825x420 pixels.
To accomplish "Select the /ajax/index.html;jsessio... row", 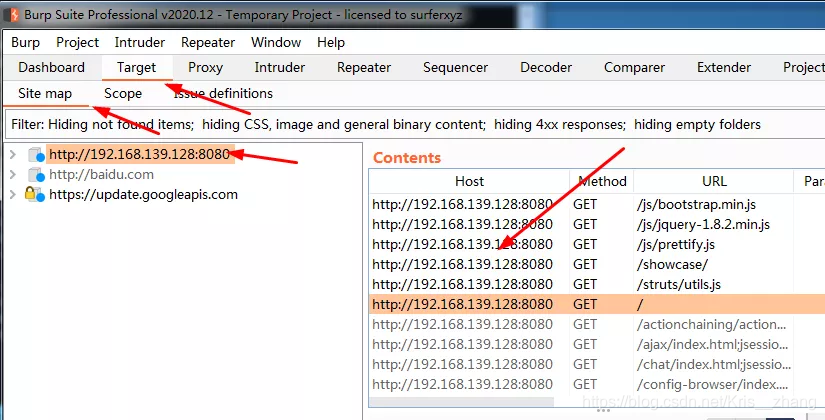I will pyautogui.click(x=597, y=344).
